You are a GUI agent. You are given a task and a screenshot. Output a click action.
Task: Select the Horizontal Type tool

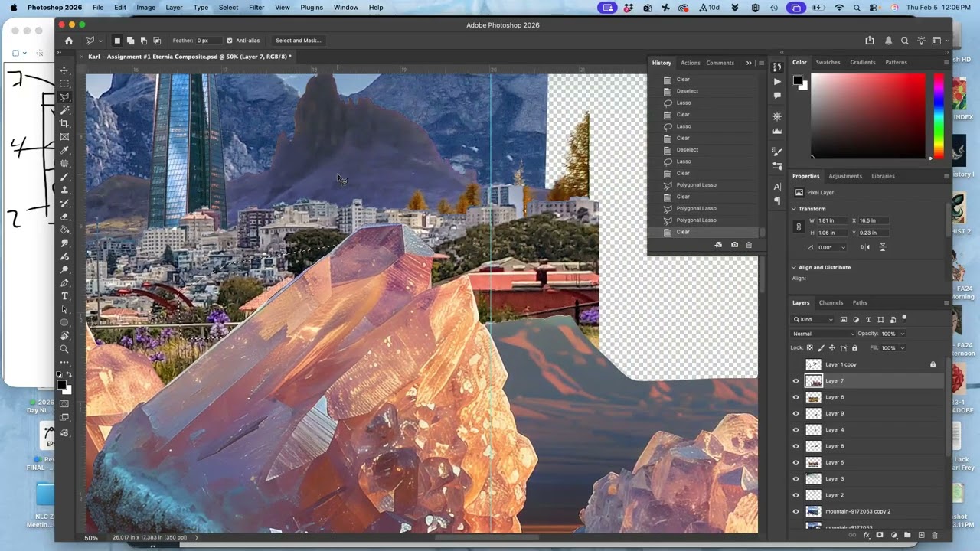coord(64,296)
